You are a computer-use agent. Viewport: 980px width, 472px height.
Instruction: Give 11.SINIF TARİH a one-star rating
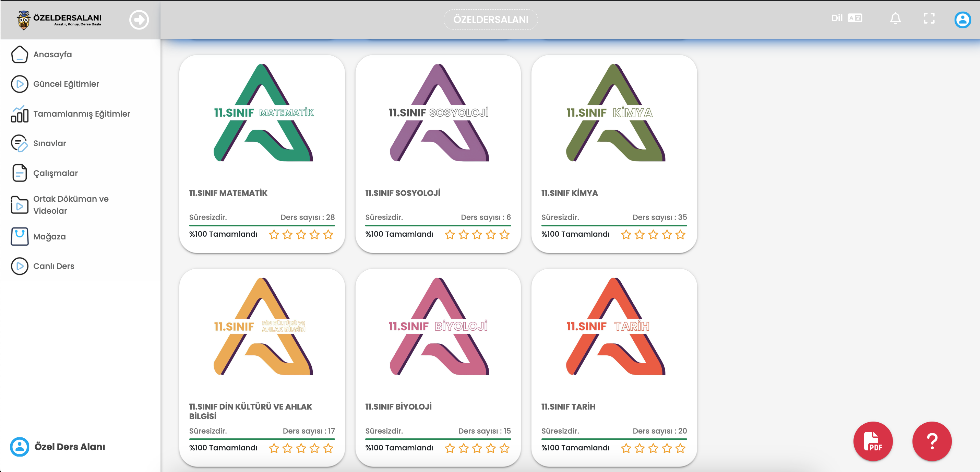626,448
